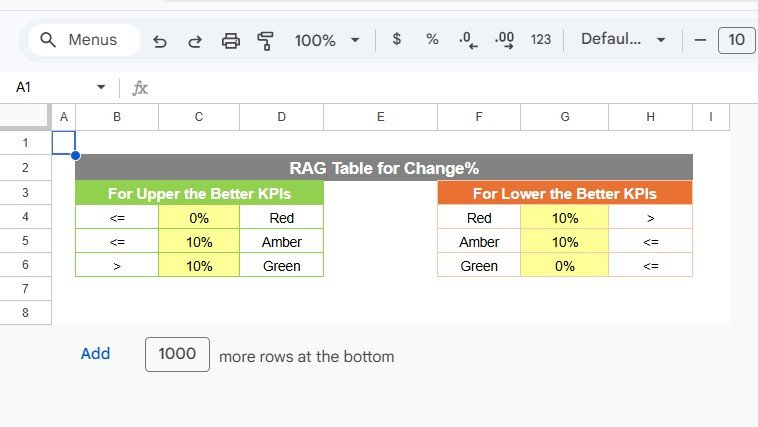Apply percent format icon
Screen dimensions: 758x427
(x=432, y=40)
